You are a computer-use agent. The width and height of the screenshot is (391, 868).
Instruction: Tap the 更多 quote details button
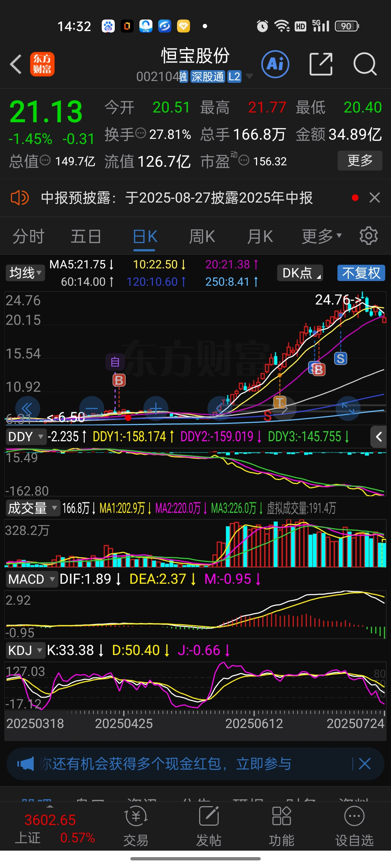pyautogui.click(x=360, y=160)
